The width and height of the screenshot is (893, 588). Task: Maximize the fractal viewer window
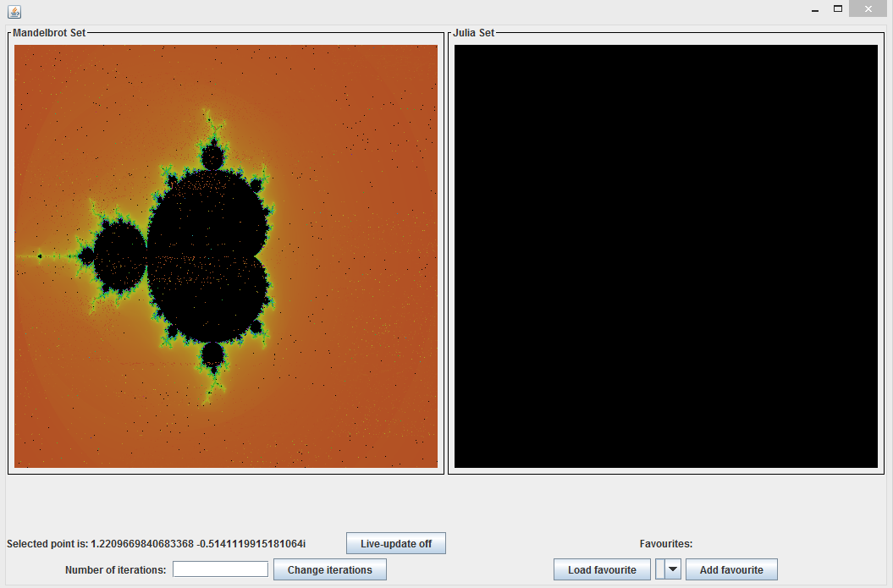(838, 9)
